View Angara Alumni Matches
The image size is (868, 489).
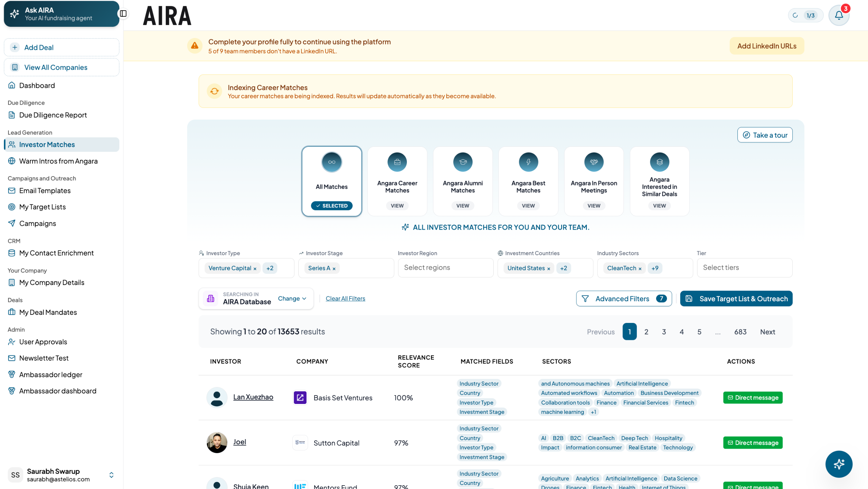[463, 206]
